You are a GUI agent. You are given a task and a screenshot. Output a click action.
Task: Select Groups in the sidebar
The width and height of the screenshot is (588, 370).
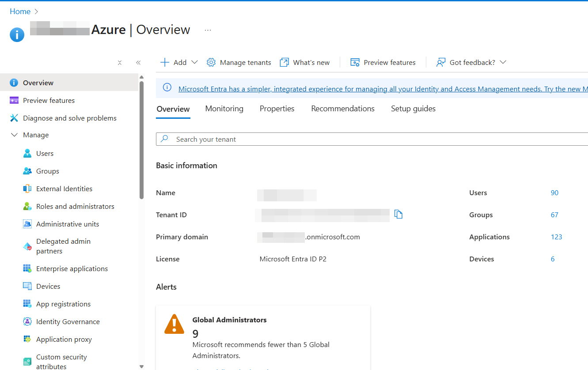coord(48,171)
